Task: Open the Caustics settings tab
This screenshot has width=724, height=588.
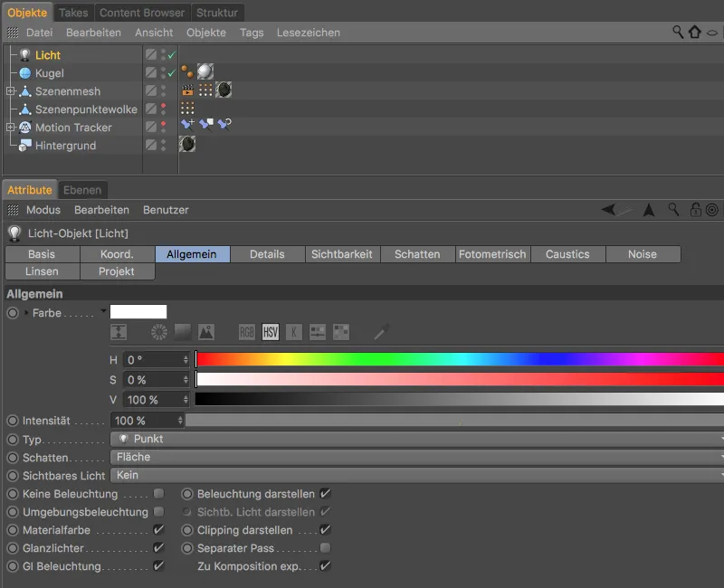Action: coord(568,254)
